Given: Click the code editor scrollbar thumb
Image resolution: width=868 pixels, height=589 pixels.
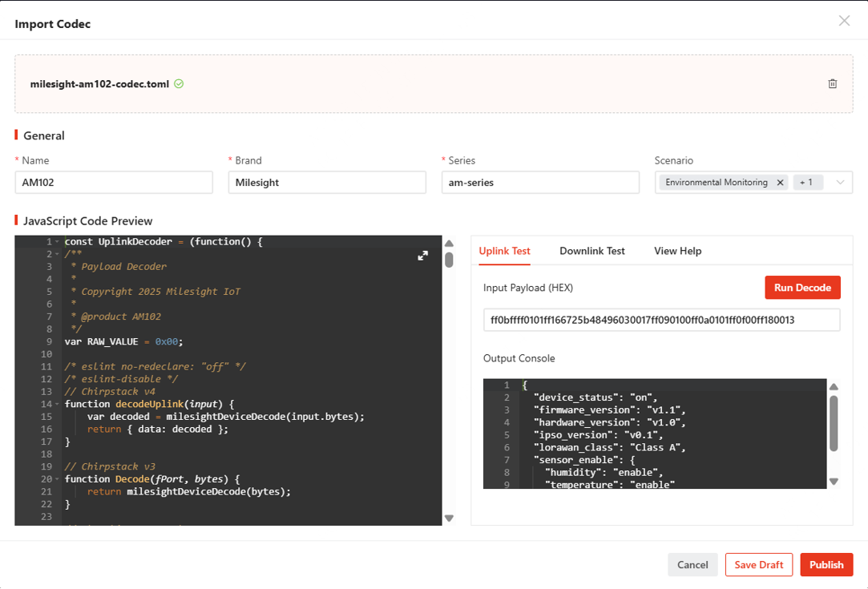Looking at the screenshot, I should [x=449, y=260].
